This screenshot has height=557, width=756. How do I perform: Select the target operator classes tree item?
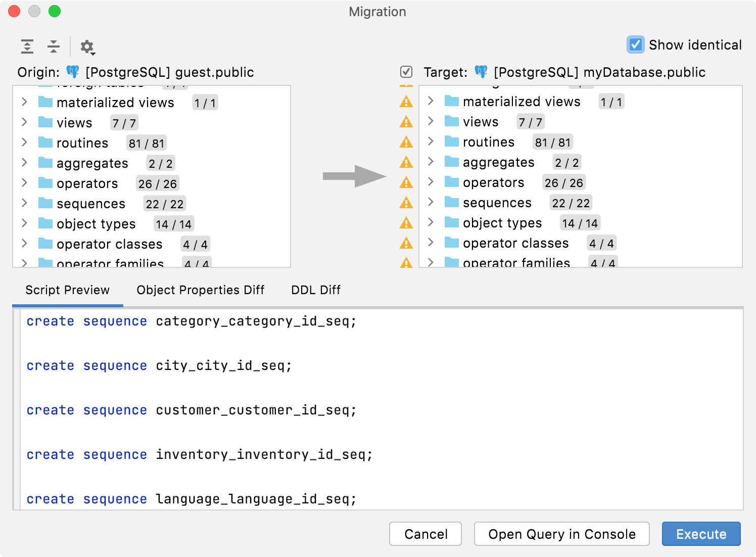(515, 243)
